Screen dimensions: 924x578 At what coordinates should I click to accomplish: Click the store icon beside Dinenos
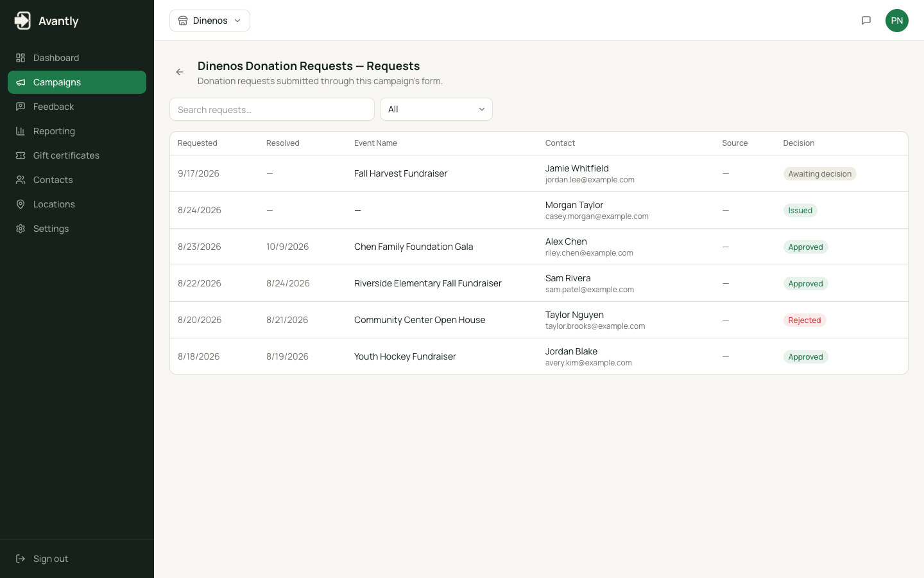click(183, 21)
